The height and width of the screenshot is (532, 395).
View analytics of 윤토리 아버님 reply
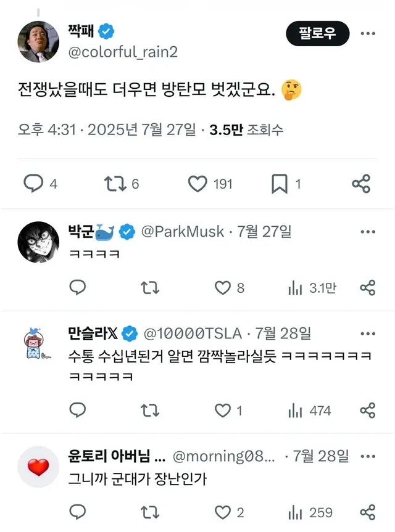click(296, 512)
